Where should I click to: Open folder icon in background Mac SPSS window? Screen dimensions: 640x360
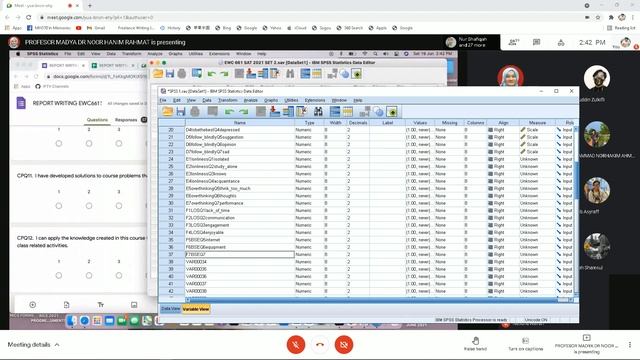(158, 73)
